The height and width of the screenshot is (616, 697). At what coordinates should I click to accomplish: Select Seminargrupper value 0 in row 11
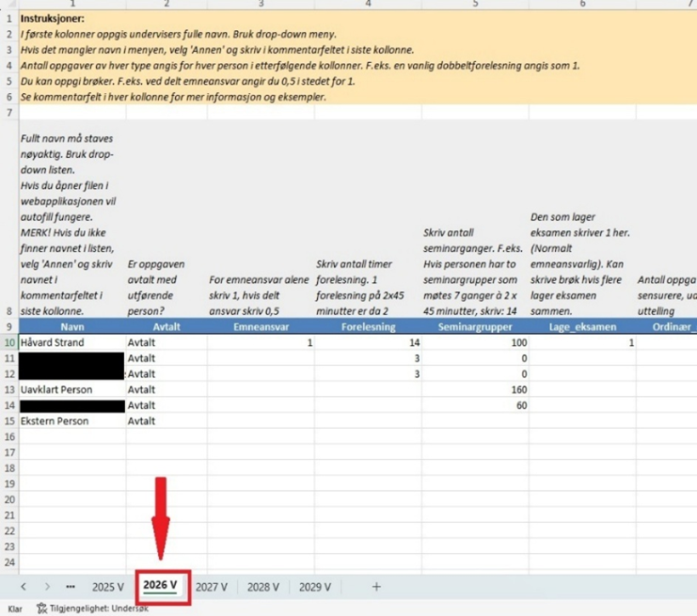tap(475, 358)
